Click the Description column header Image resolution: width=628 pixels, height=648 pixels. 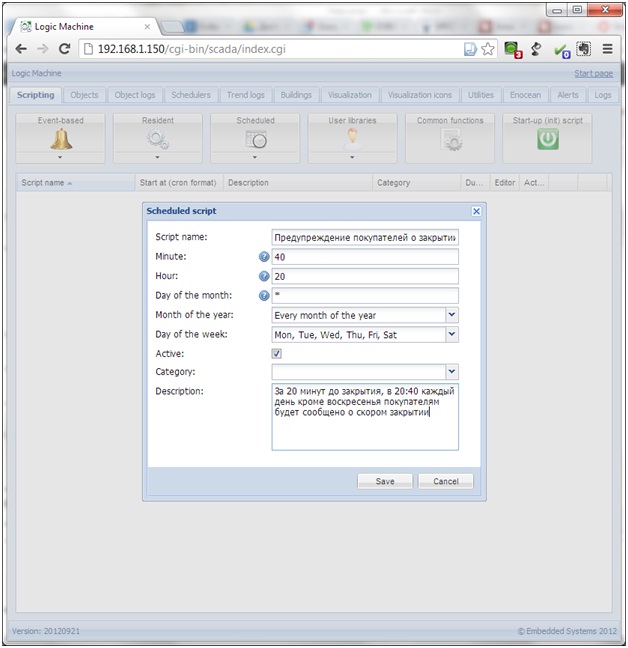point(298,183)
